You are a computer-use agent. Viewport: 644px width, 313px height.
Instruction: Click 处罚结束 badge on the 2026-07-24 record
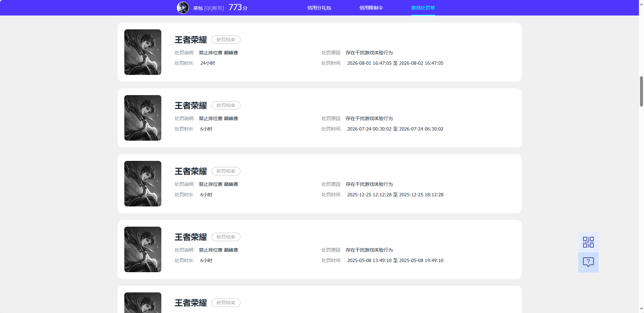[x=226, y=105]
